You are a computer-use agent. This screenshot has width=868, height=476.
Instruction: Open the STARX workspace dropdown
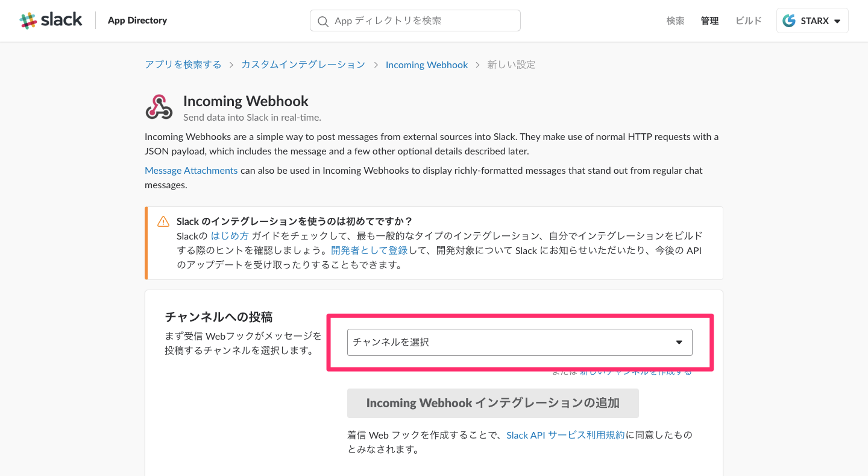812,21
